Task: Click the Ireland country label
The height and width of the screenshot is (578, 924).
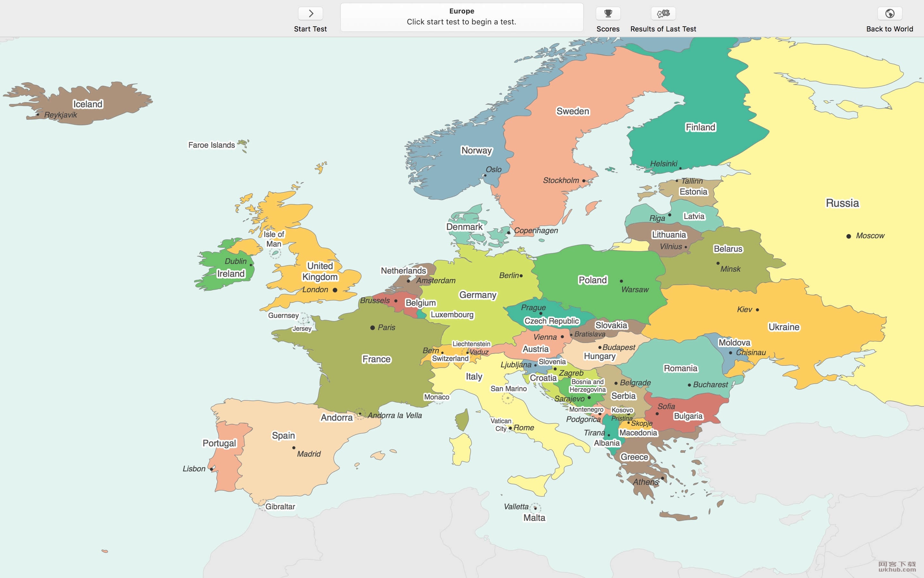Action: tap(231, 274)
